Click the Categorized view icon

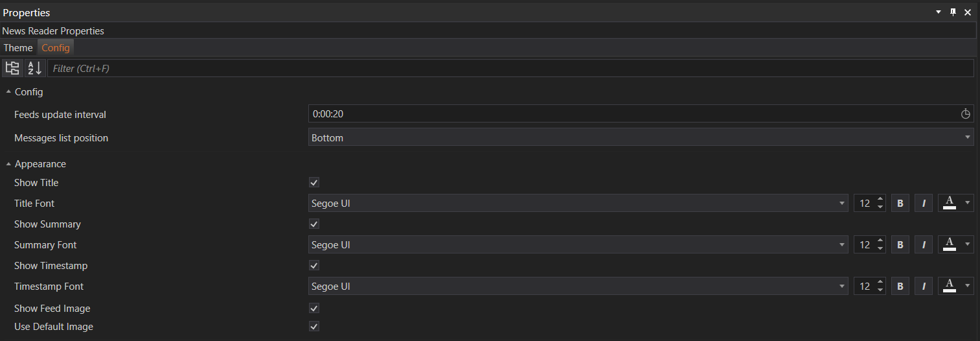pos(12,68)
